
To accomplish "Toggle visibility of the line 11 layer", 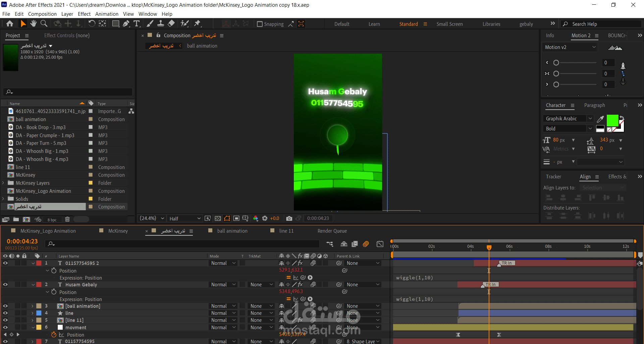I will click(x=5, y=320).
